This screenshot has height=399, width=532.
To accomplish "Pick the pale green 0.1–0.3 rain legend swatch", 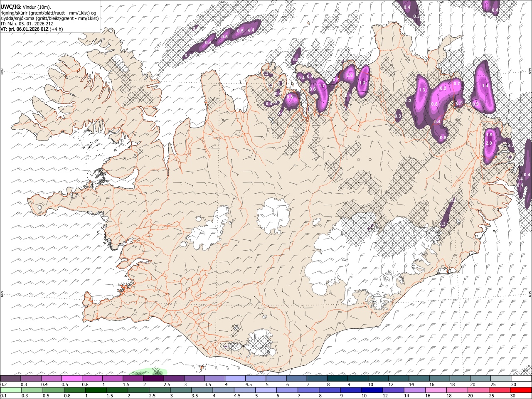I will coord(11,390).
